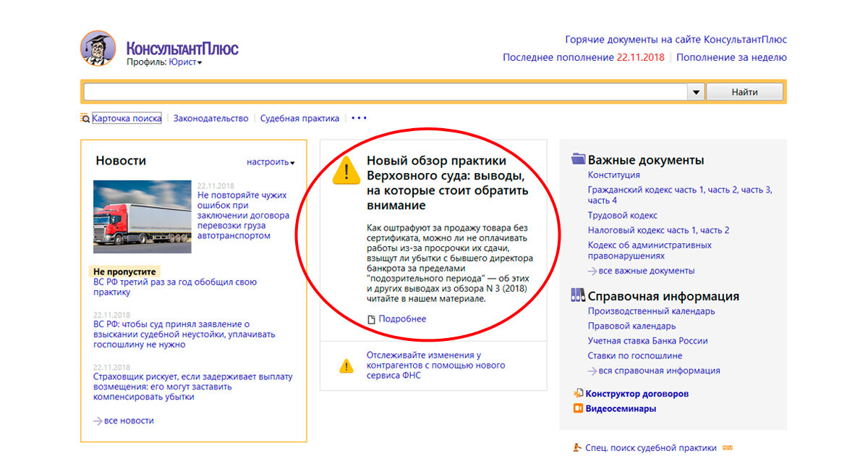Click все новости link
868x456 pixels.
pos(129,421)
